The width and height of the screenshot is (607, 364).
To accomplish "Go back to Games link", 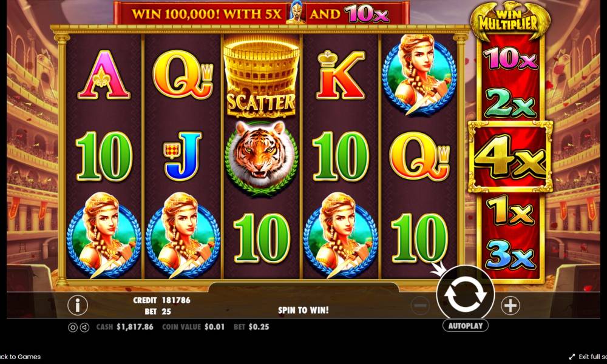I will (x=19, y=357).
